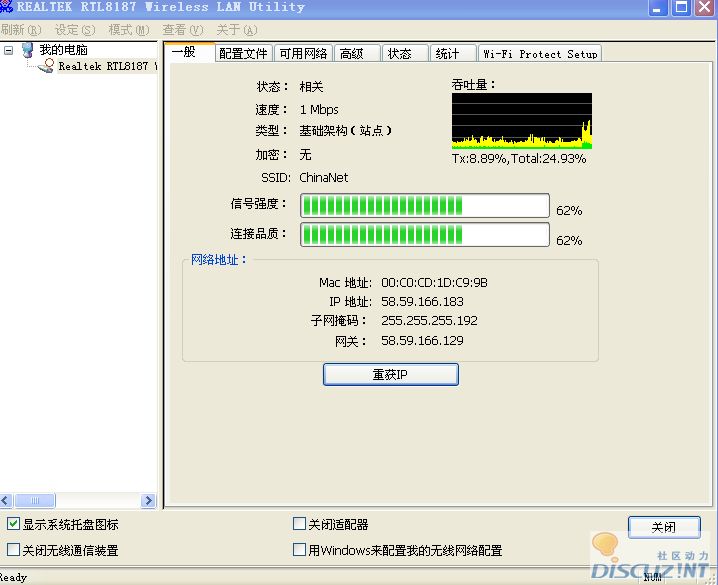Open the 设定(S) menu

[75, 30]
